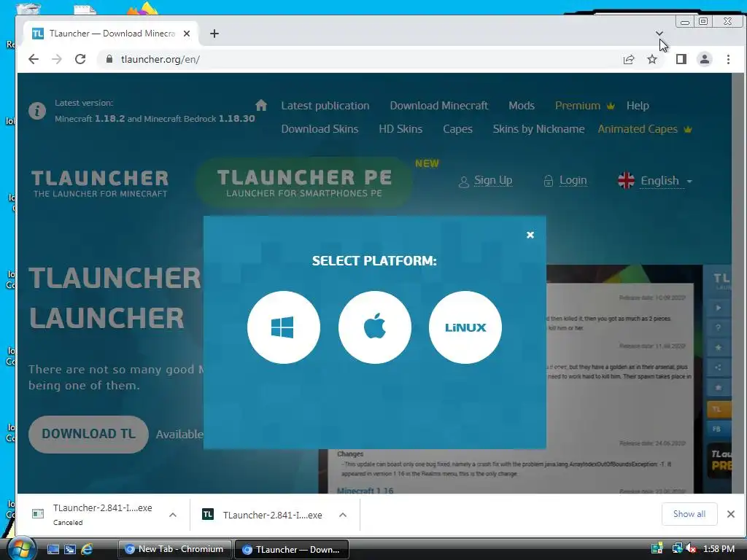Click the muted volume tray icon

pos(692,548)
